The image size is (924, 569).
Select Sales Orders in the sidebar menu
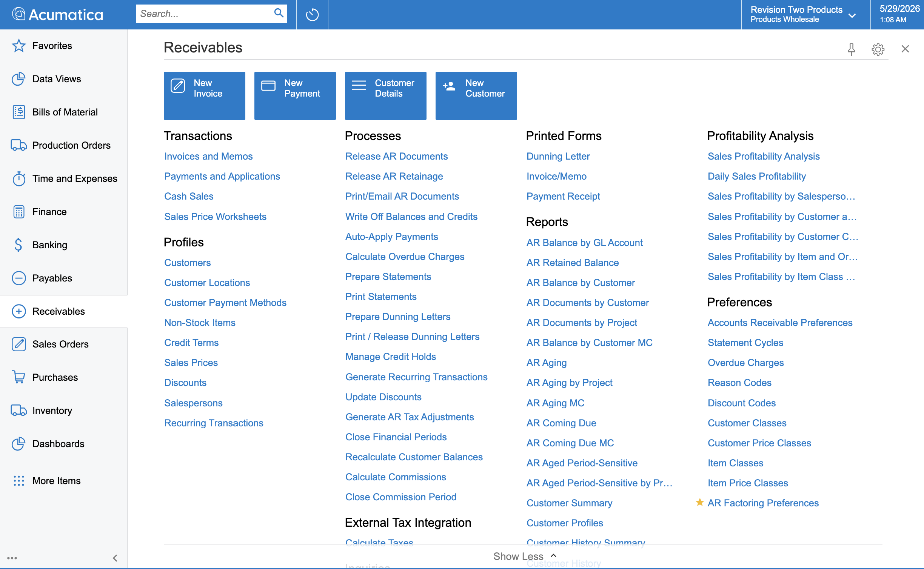(60, 344)
